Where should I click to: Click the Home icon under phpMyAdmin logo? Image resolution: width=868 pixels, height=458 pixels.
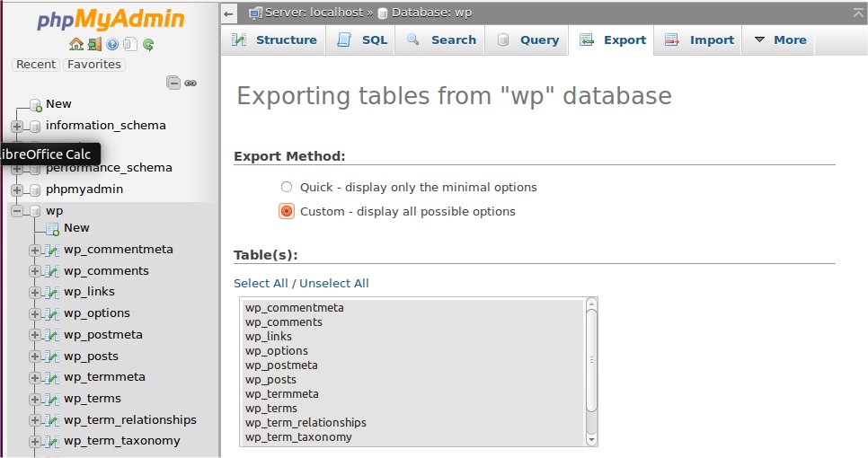point(75,44)
